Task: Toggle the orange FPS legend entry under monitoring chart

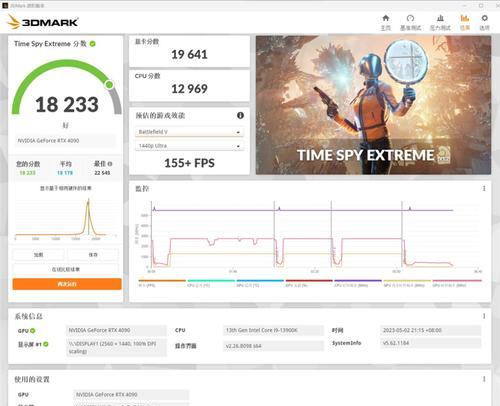Action: pos(162,283)
